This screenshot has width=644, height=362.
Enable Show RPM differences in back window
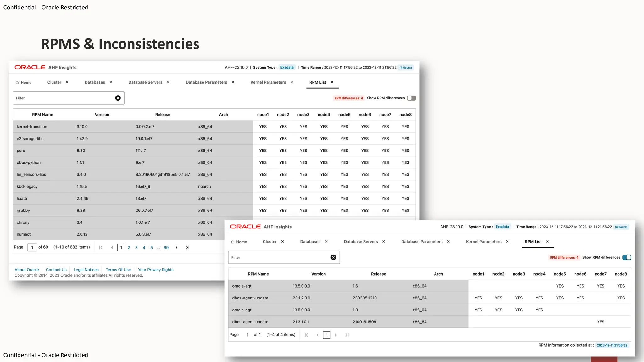point(411,98)
